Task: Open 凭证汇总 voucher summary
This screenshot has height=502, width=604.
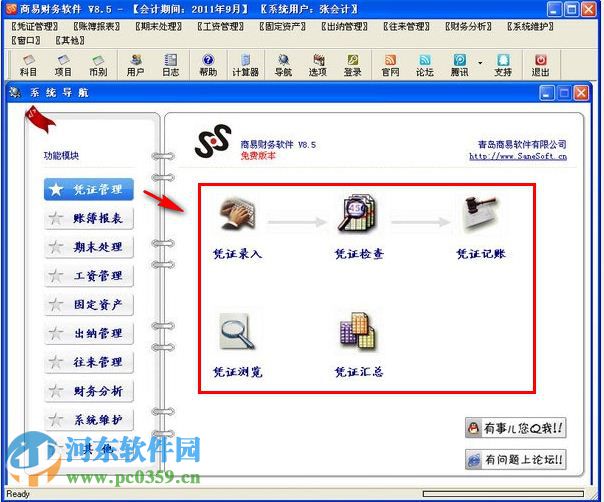Action: [x=359, y=346]
